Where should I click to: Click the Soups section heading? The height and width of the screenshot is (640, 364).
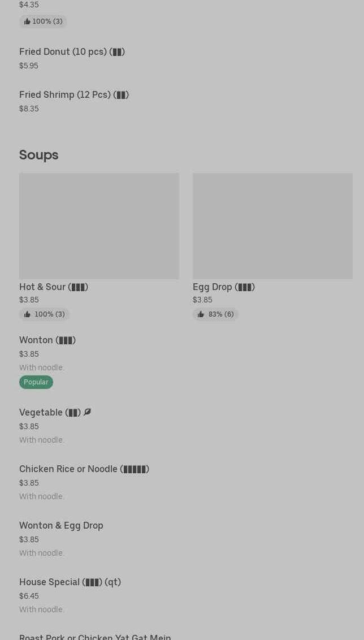coord(38,155)
